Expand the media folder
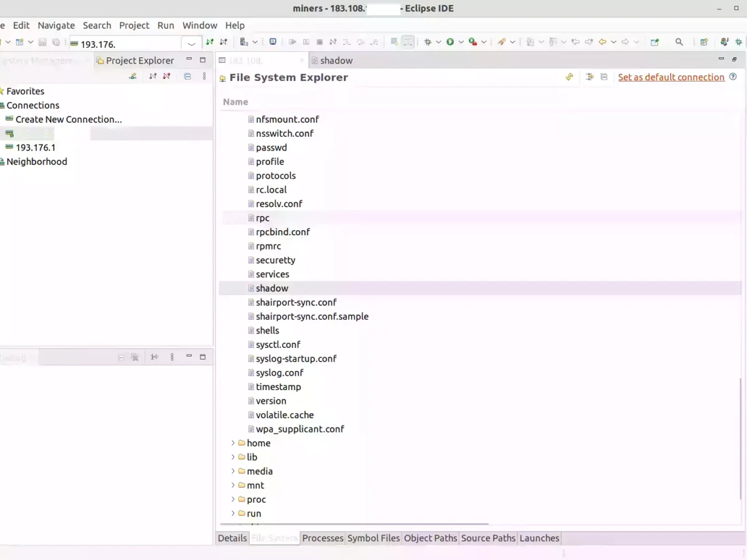 coord(233,471)
